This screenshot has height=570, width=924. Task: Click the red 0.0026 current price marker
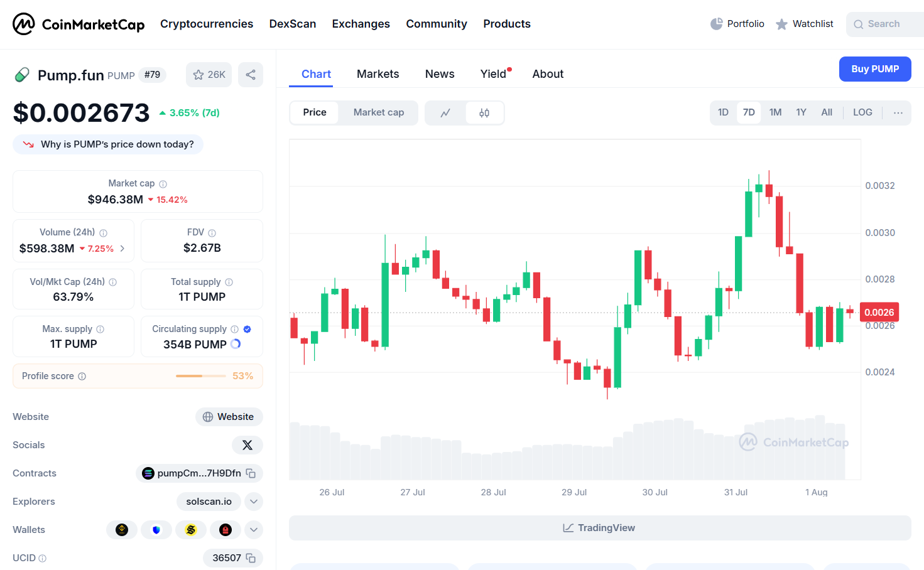tap(879, 313)
